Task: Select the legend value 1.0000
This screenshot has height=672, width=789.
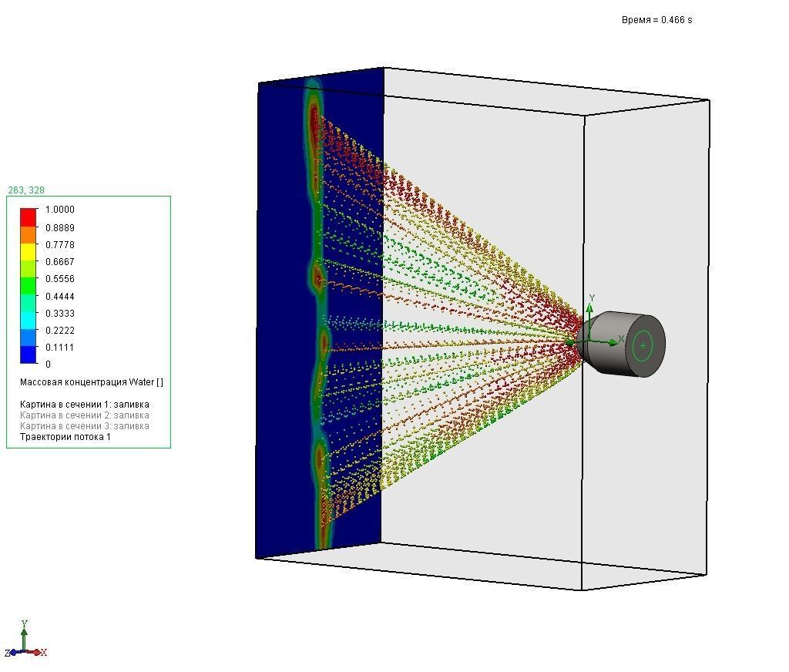Action: coord(60,210)
